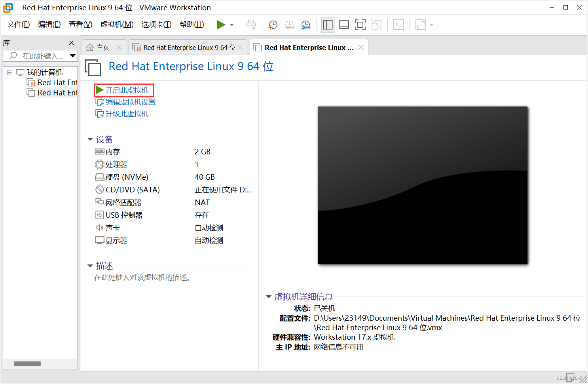588x384 pixels.
Task: Open the power options dropdown arrow
Action: (x=231, y=25)
